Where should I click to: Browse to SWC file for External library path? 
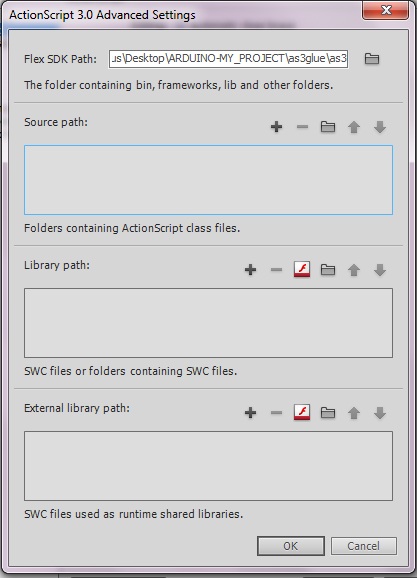pyautogui.click(x=302, y=412)
